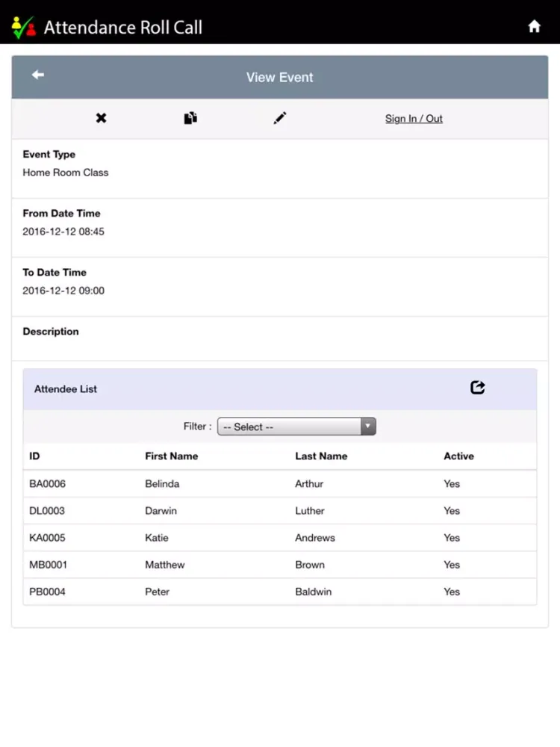Image resolution: width=560 pixels, height=747 pixels.
Task: Delete event with the X icon
Action: (102, 118)
